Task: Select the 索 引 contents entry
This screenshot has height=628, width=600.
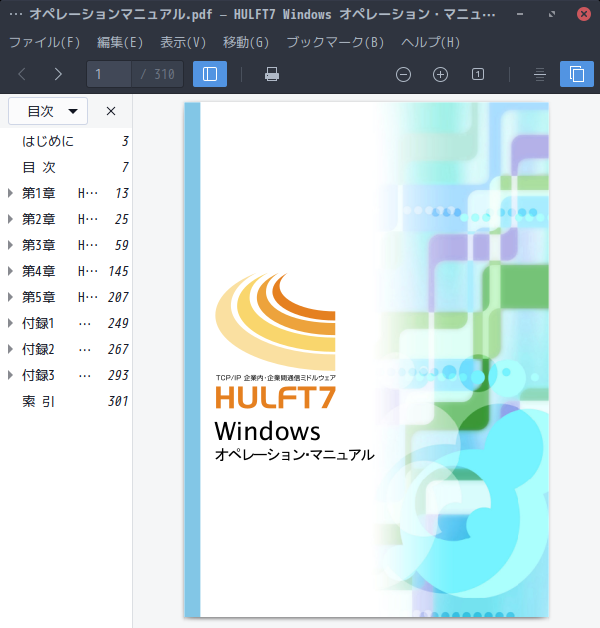Action: pyautogui.click(x=66, y=401)
